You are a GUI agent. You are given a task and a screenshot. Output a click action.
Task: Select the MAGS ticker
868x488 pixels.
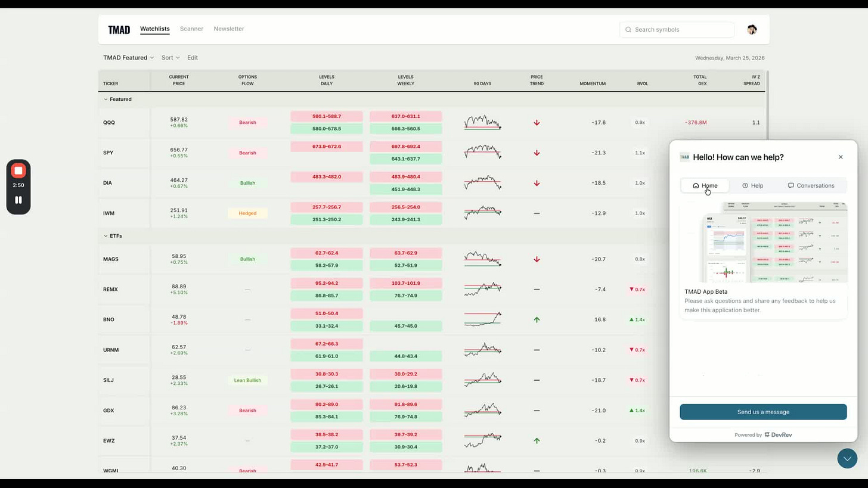pyautogui.click(x=111, y=259)
